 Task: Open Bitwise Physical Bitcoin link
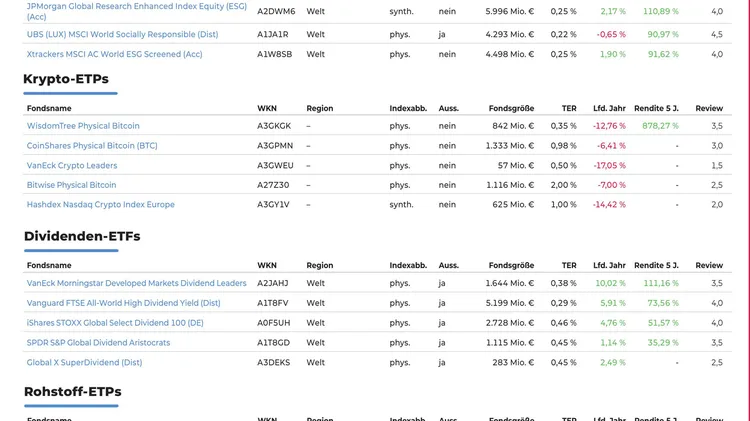71,185
